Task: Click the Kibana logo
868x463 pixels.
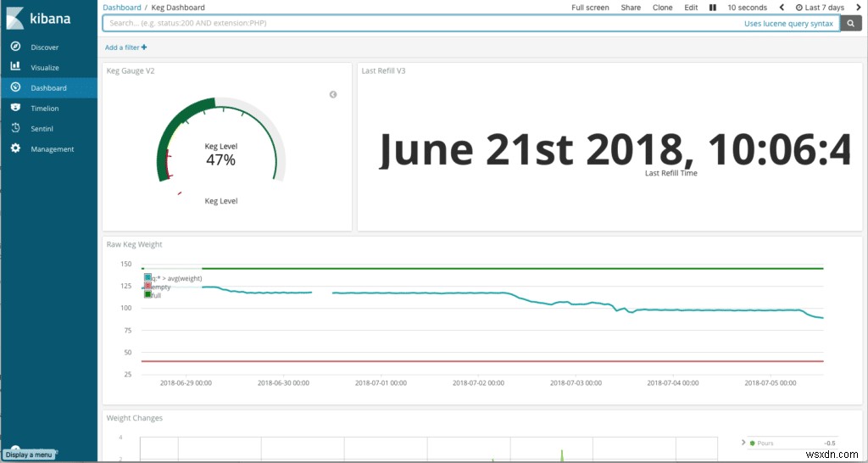Action: [39, 18]
